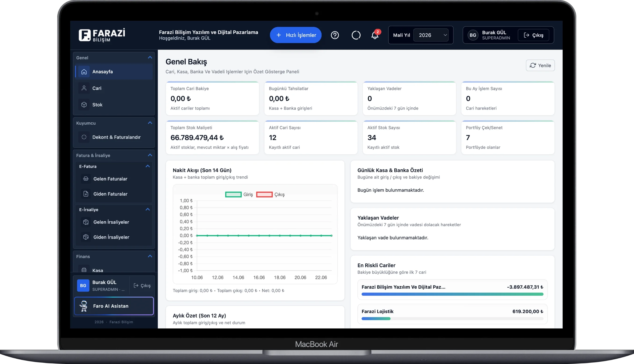Open the Mali Yıl 2026 dropdown
Screen dimensions: 634x364
tap(431, 35)
